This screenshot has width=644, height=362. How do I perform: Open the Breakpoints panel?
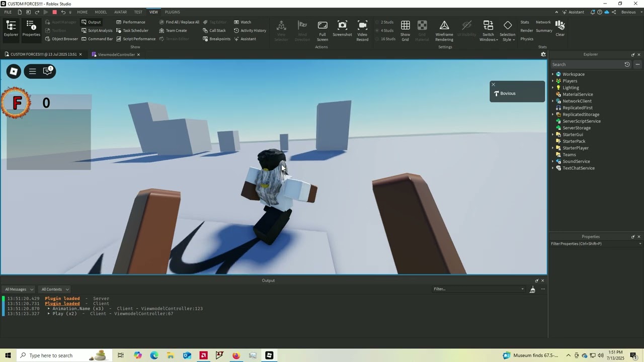coord(216,39)
